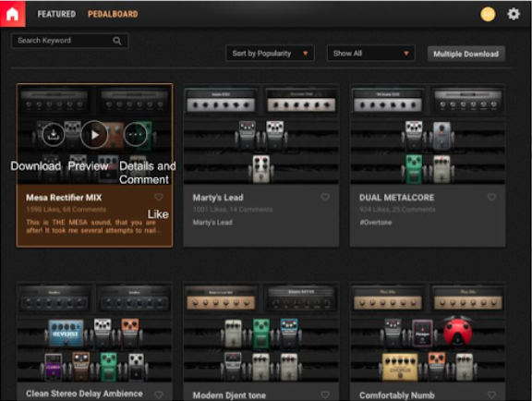Click the yellow CHORUS pedal in Comfortably Numb
Image resolution: width=532 pixels, height=401 pixels.
[x=400, y=367]
